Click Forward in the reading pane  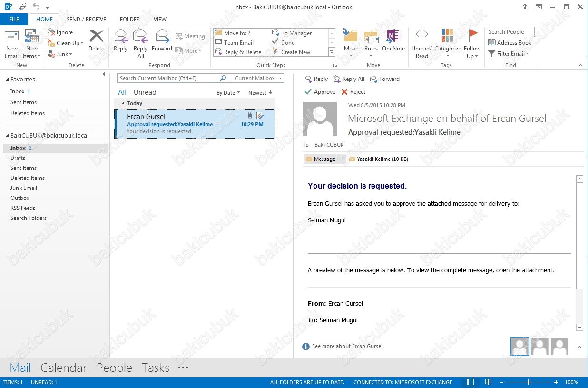[x=385, y=79]
